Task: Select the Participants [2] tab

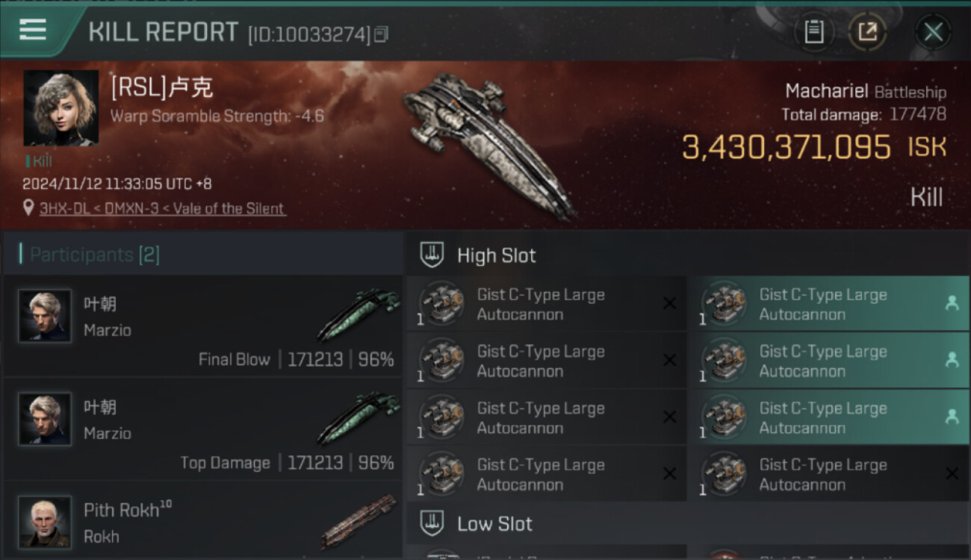Action: click(x=94, y=255)
